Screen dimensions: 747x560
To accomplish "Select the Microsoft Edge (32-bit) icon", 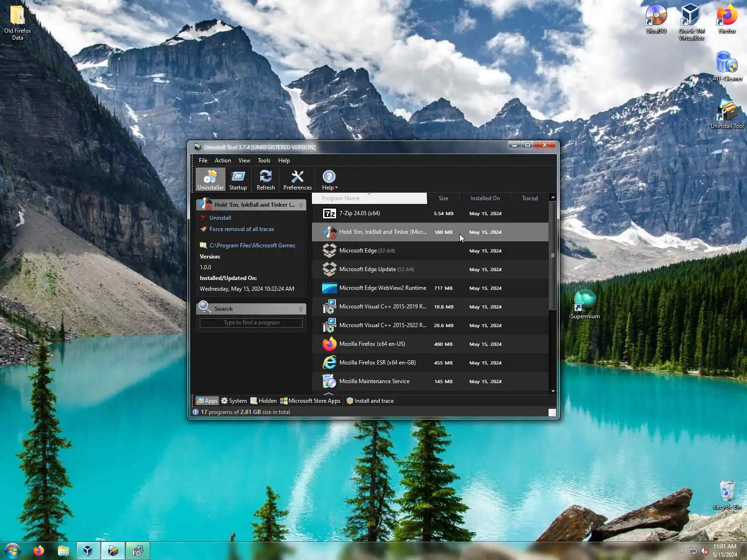I will (x=329, y=251).
